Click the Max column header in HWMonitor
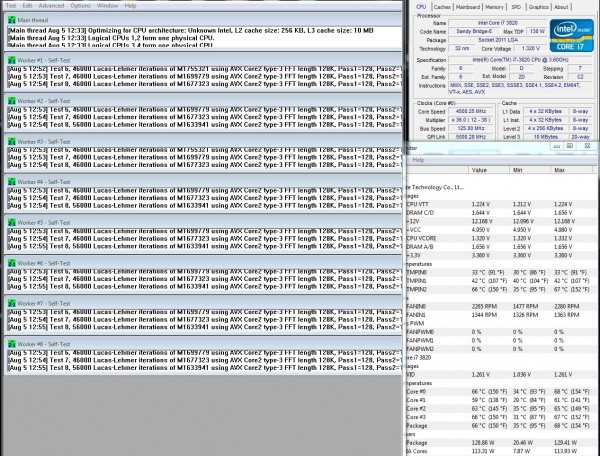Screen dimensions: 600x456 tap(571, 170)
